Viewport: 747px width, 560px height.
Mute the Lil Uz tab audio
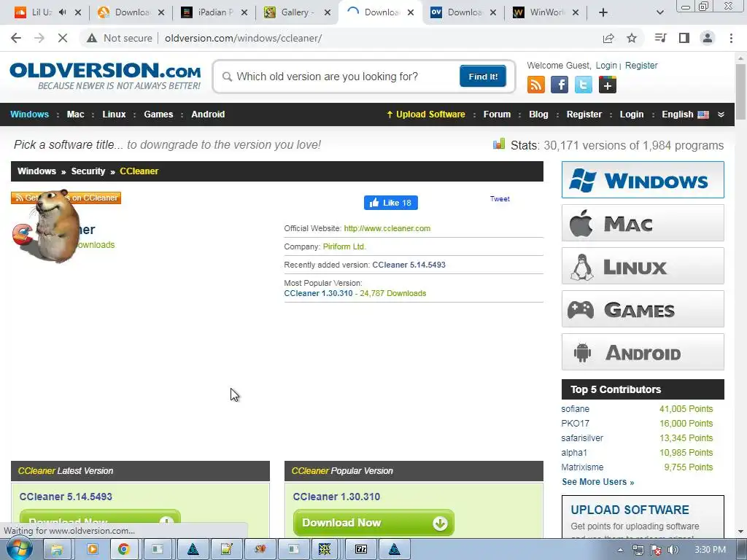point(63,12)
